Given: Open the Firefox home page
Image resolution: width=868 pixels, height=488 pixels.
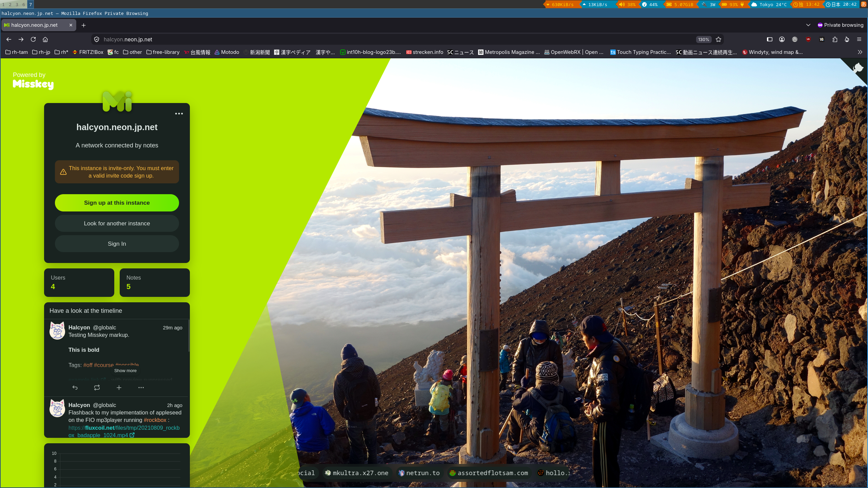Looking at the screenshot, I should [45, 39].
